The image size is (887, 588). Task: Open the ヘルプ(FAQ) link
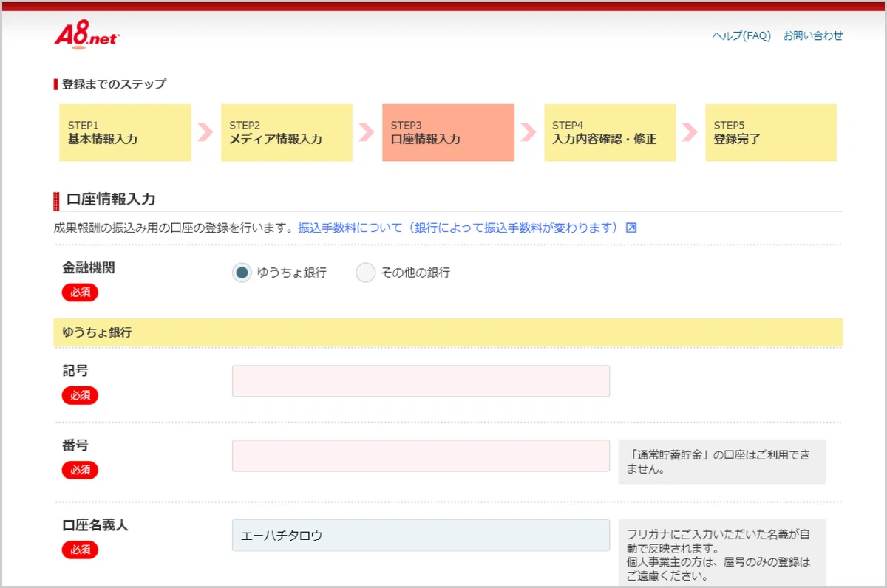tap(741, 35)
